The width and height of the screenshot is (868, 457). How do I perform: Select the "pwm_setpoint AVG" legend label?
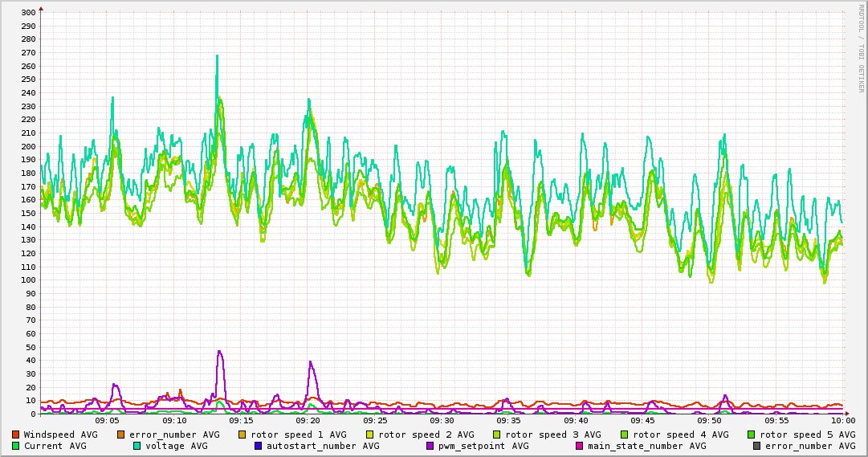483,446
